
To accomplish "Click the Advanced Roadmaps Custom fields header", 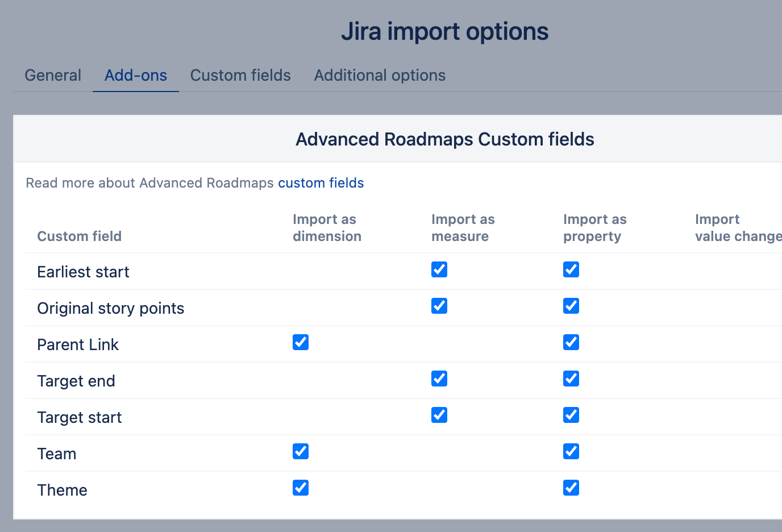I will 444,139.
